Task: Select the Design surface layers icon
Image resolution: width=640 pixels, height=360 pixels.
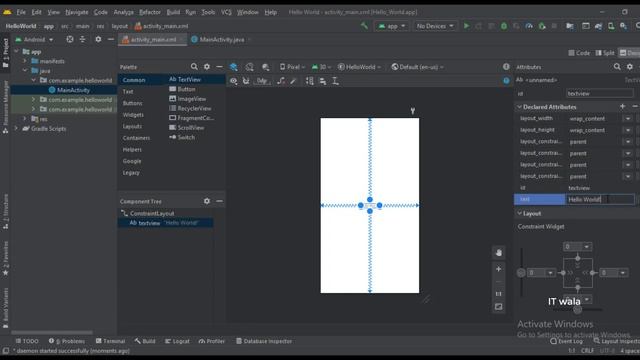Action: (x=233, y=67)
